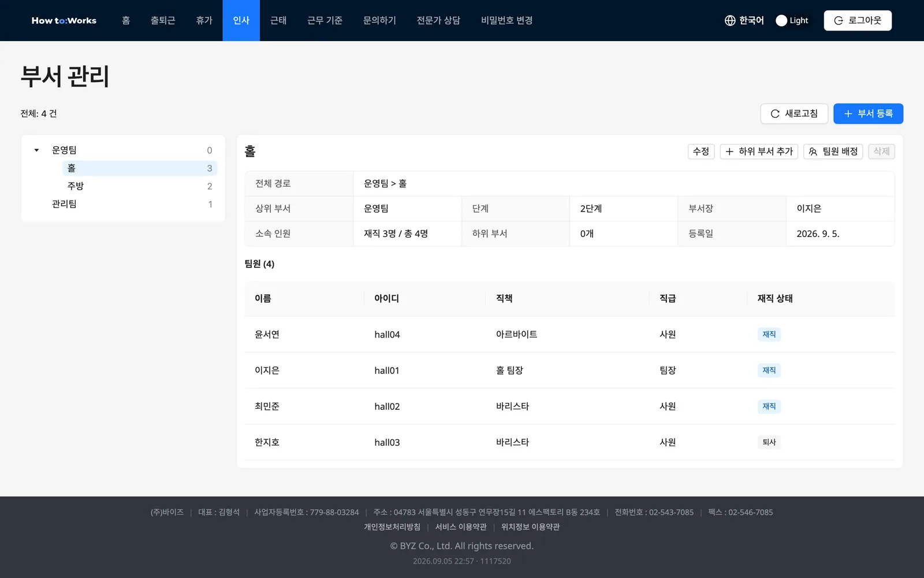Click the 한국어 language selector

coord(751,20)
